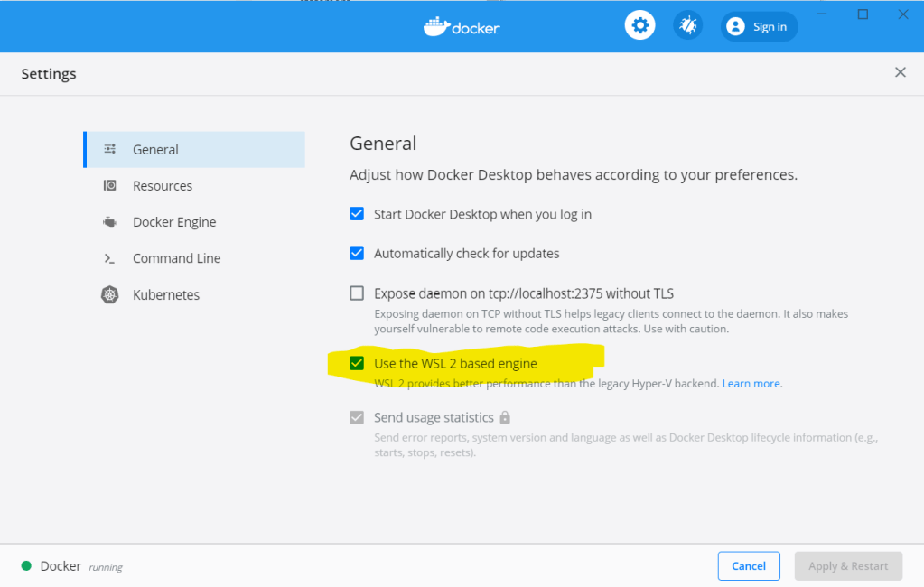Click the Docker Engine whale icon
Viewport: 924px width, 587px height.
[x=110, y=222]
